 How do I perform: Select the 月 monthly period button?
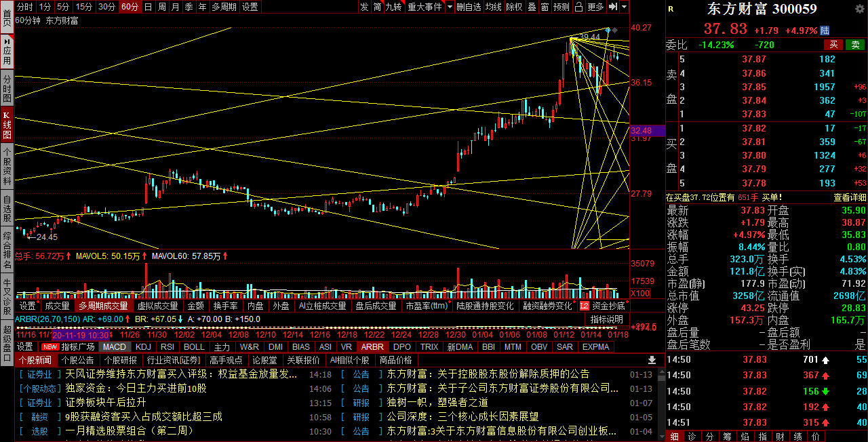click(175, 7)
